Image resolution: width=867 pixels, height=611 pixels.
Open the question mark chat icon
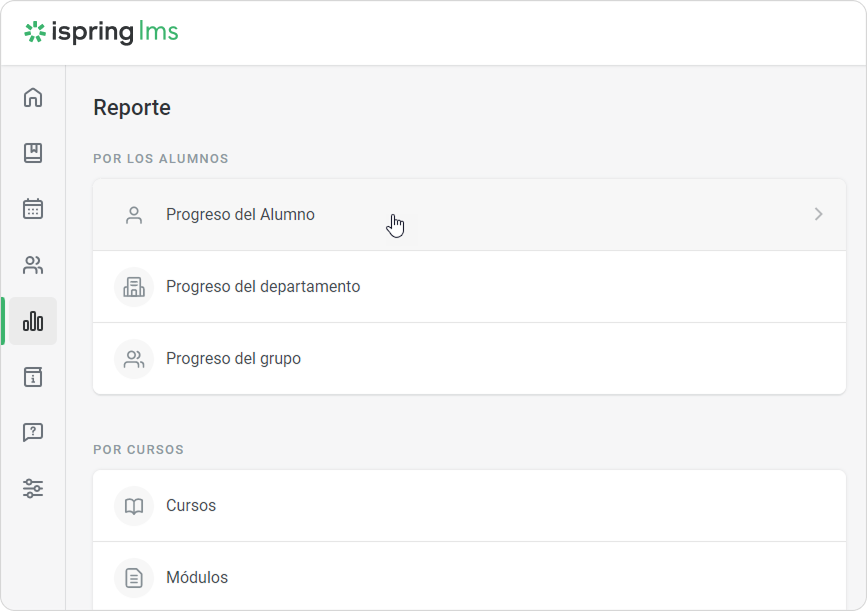(x=33, y=432)
